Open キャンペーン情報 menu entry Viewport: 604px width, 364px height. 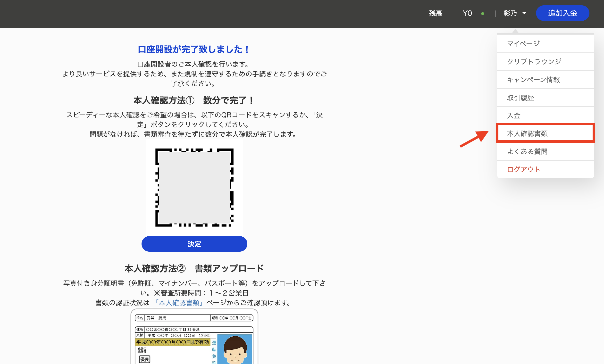point(545,80)
